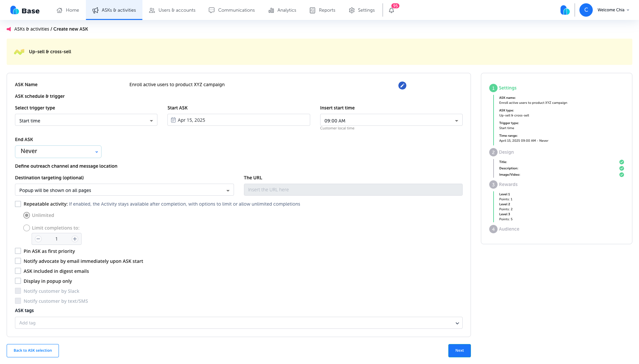Screen dimensions: 639x364
Task: Click the Description green checkmark icon
Action: [x=622, y=168]
